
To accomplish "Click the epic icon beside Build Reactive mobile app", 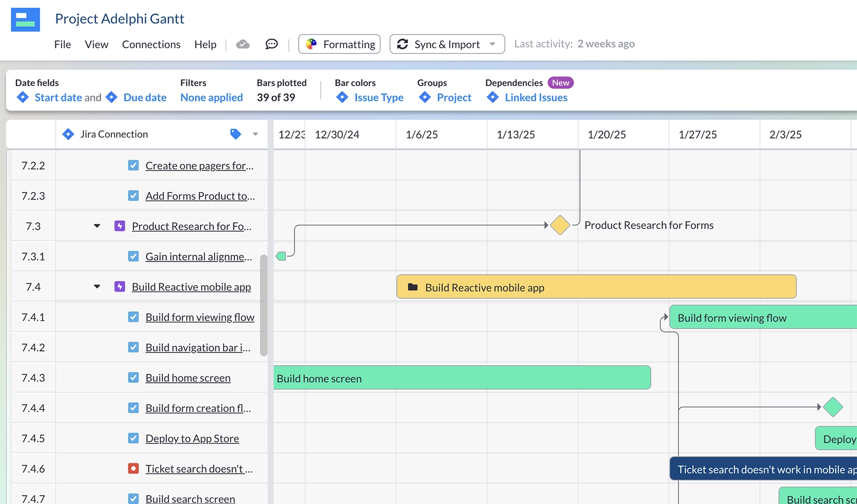I will (120, 287).
